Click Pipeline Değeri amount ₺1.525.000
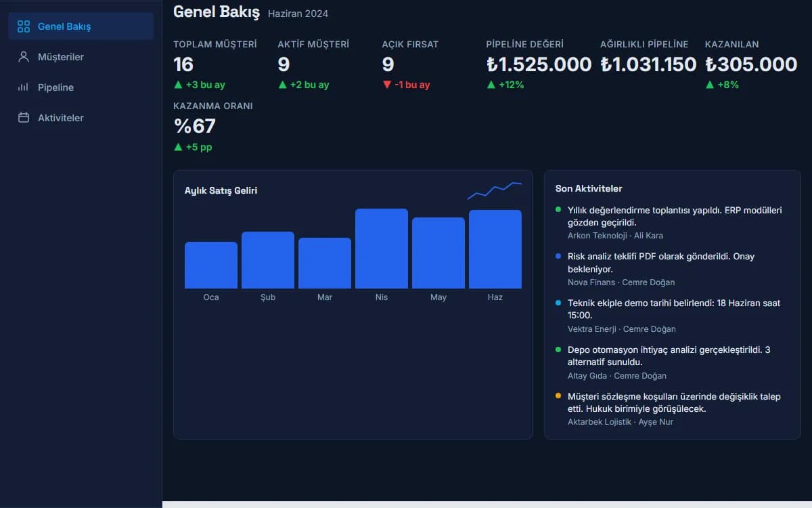The height and width of the screenshot is (508, 812). pos(539,64)
